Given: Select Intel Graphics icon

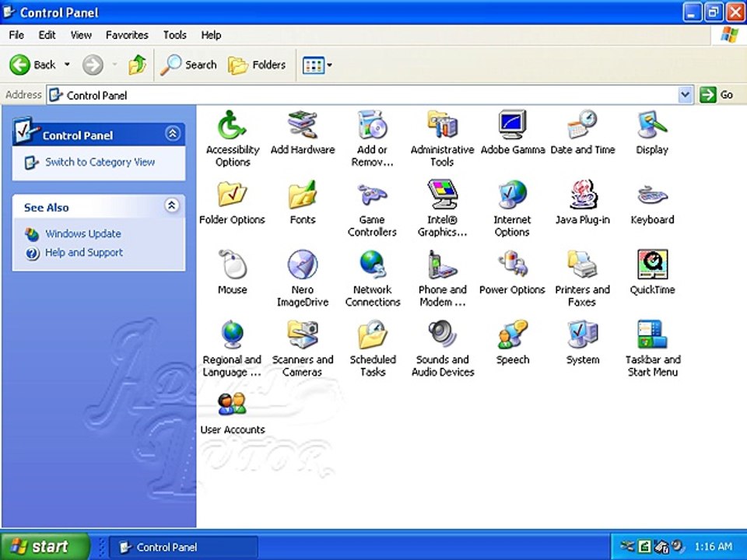Looking at the screenshot, I should (x=442, y=195).
